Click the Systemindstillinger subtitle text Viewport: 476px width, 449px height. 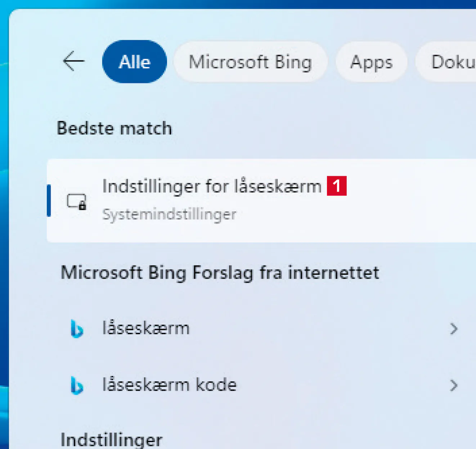(169, 214)
